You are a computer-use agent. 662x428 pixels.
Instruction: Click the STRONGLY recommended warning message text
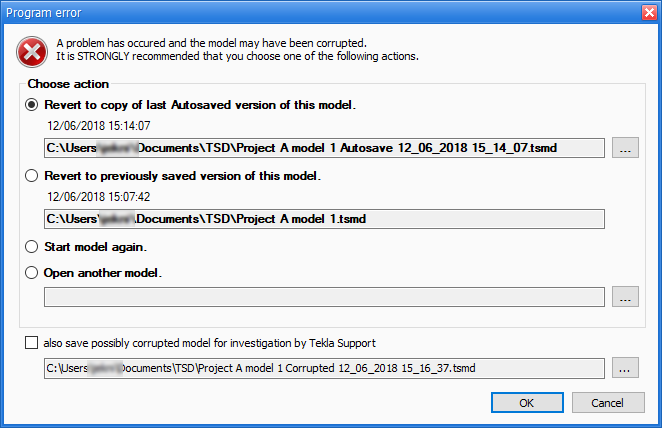point(237,57)
